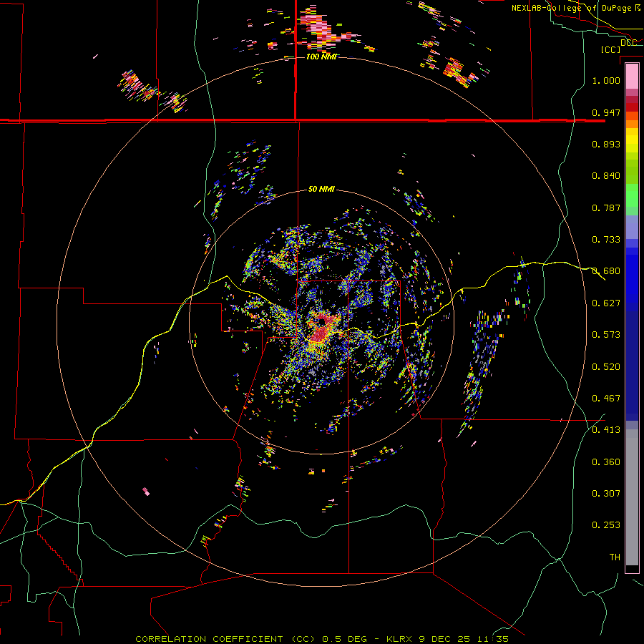The height and width of the screenshot is (644, 644).
Task: Click the 0.360 scale value
Action: [x=606, y=462]
